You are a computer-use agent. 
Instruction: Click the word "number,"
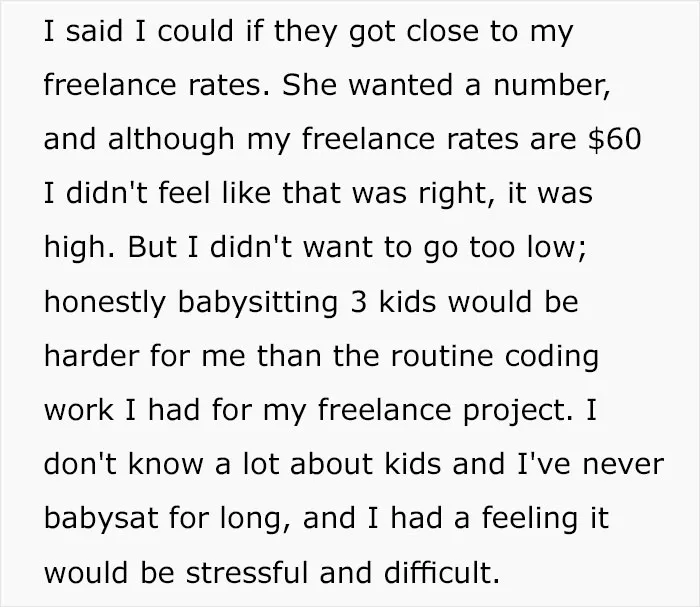[x=551, y=86]
